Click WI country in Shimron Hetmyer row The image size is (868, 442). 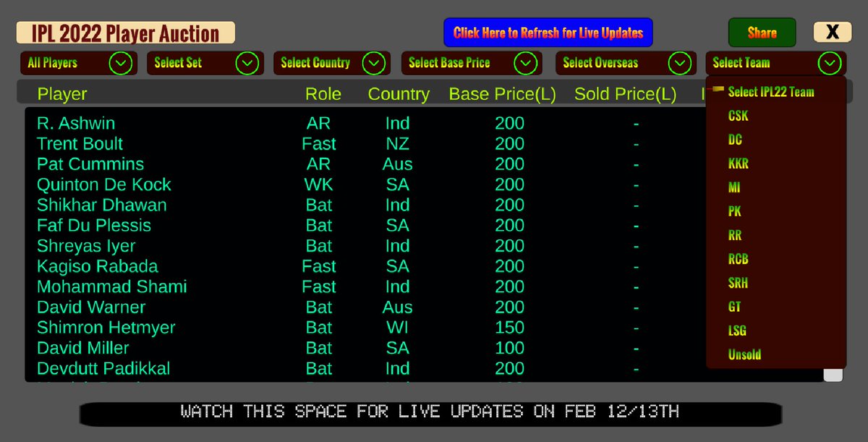pyautogui.click(x=398, y=328)
